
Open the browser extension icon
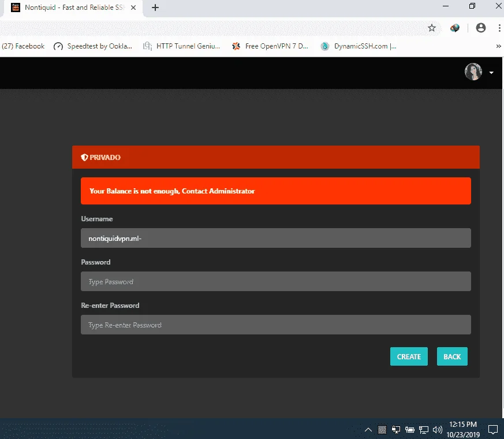(x=454, y=28)
